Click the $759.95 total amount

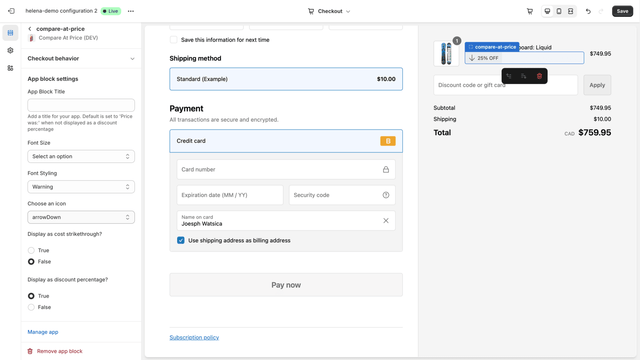(595, 133)
